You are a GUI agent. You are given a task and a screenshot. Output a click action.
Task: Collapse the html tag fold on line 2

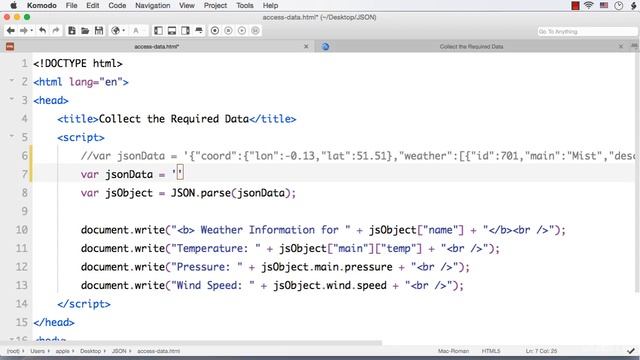coord(12,80)
